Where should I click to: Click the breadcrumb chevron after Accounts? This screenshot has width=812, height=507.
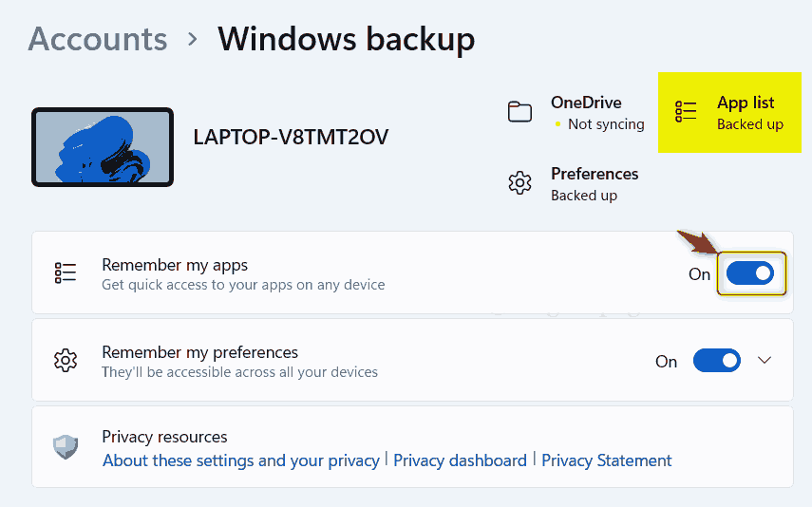tap(193, 40)
